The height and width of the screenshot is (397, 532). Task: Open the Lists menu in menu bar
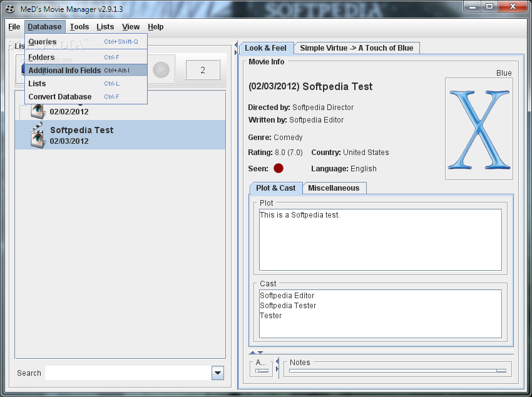click(x=105, y=27)
